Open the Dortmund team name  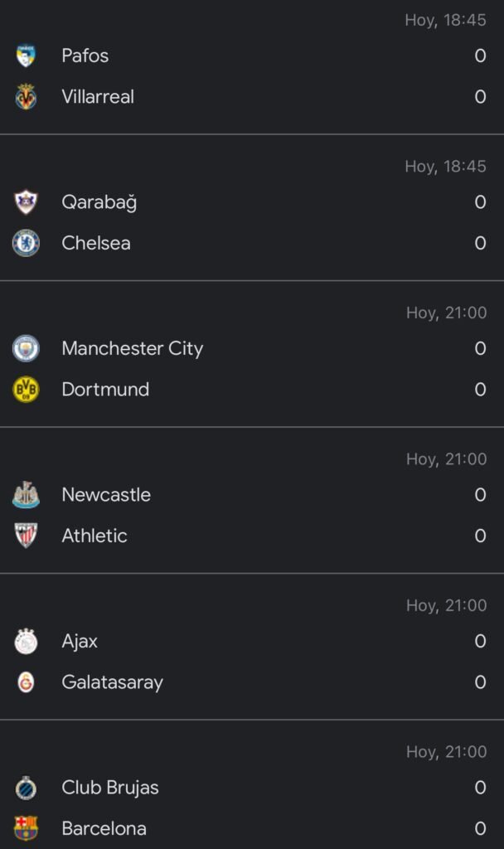pyautogui.click(x=105, y=390)
